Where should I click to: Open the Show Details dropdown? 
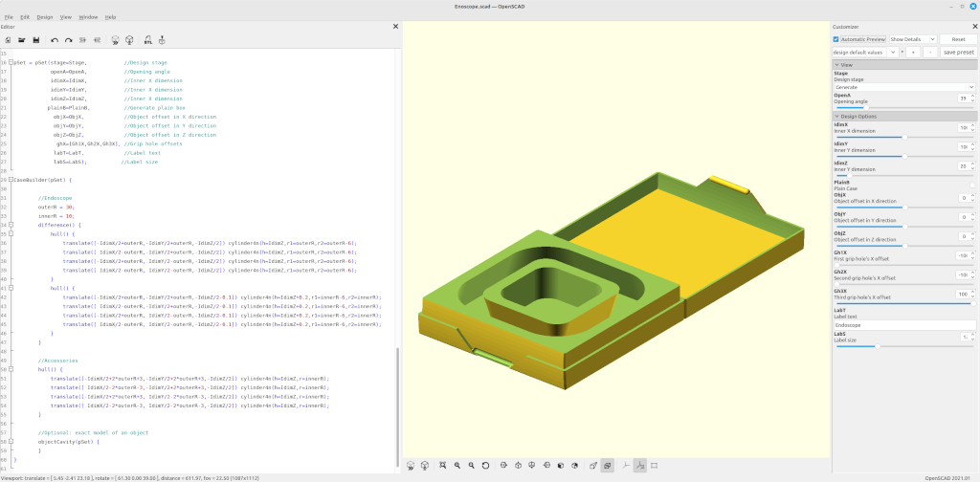pos(912,39)
